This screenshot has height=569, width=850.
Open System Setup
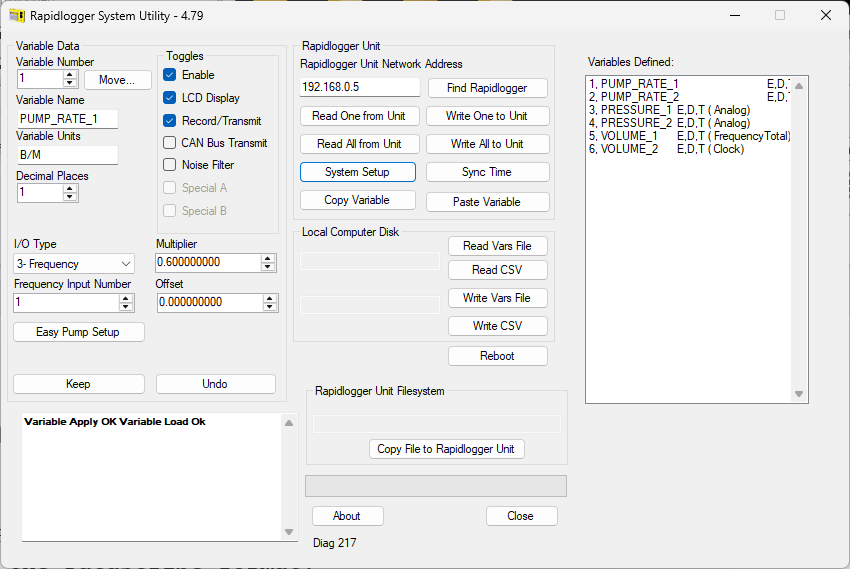click(358, 172)
